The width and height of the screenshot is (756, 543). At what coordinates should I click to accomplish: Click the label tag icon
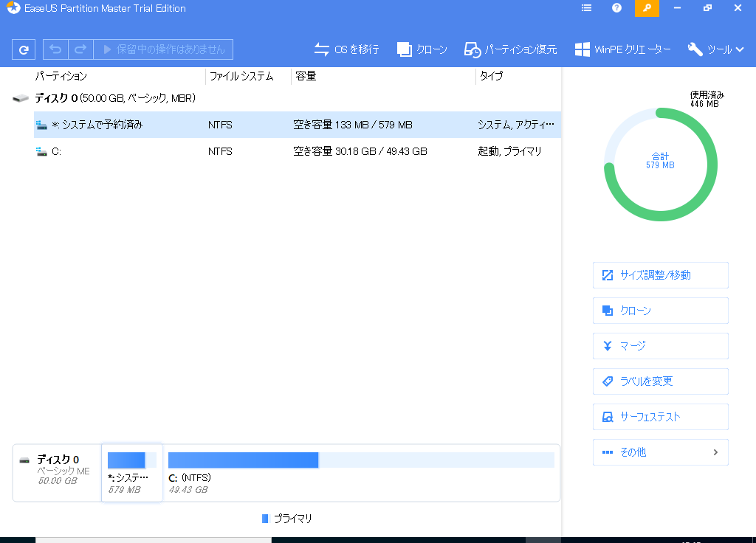[608, 381]
